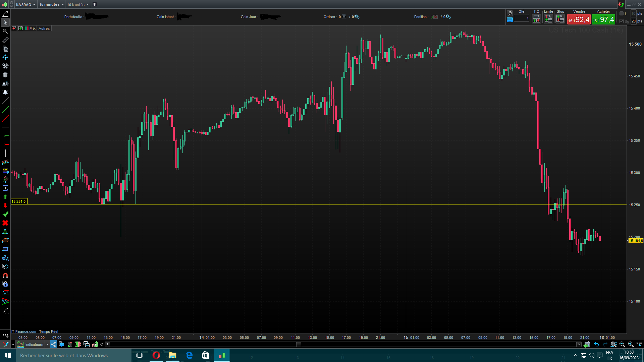644x362 pixels.
Task: Switch to the Autres tab
Action: [x=44, y=28]
